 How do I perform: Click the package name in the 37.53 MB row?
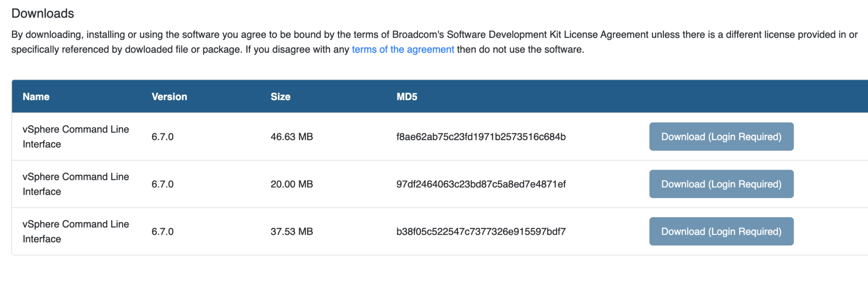tap(75, 232)
